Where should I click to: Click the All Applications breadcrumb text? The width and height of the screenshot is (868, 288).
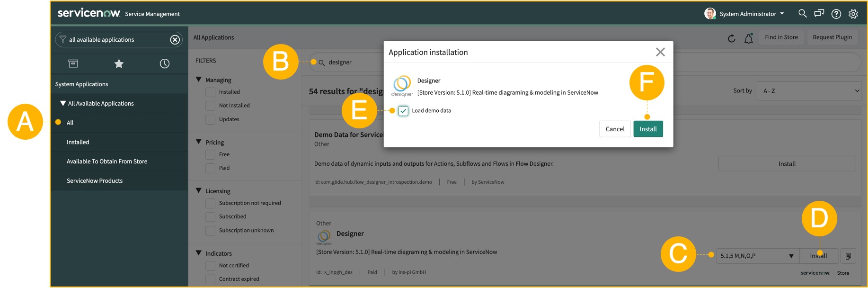pyautogui.click(x=213, y=37)
